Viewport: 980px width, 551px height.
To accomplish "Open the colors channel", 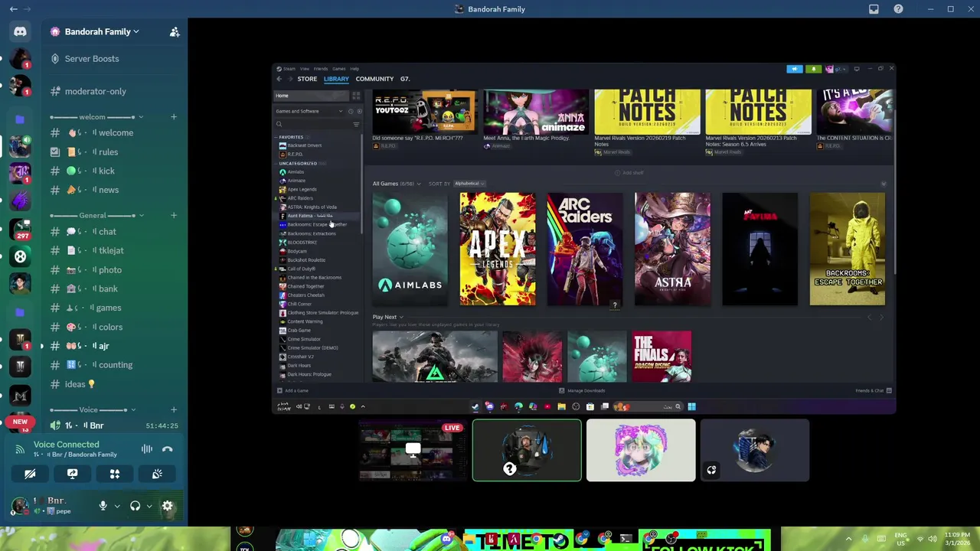I will point(113,327).
